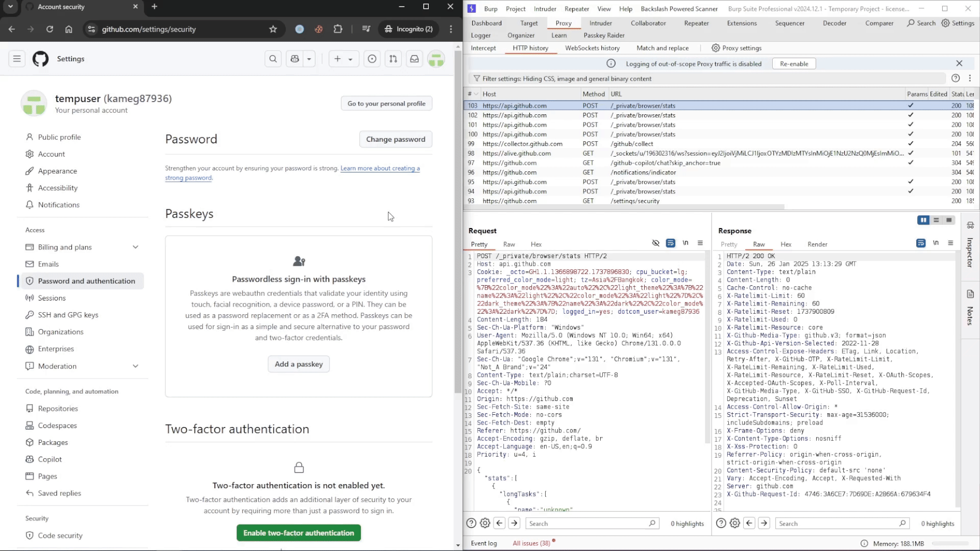This screenshot has width=980, height=551.
Task: Toggle hiding non-printable characters in Request
Action: [656, 243]
